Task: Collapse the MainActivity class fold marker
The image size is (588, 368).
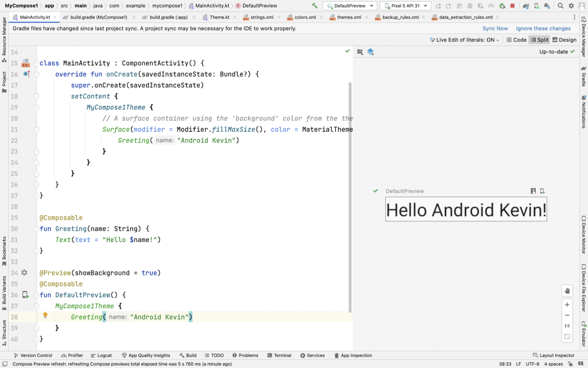Action: (x=37, y=63)
